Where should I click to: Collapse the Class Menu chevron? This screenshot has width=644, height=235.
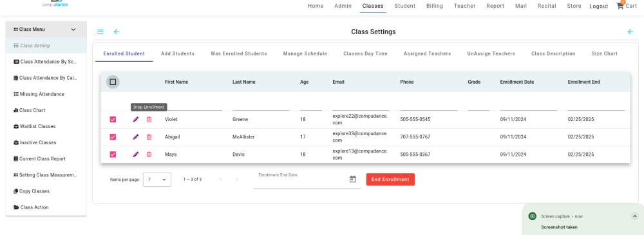(73, 30)
